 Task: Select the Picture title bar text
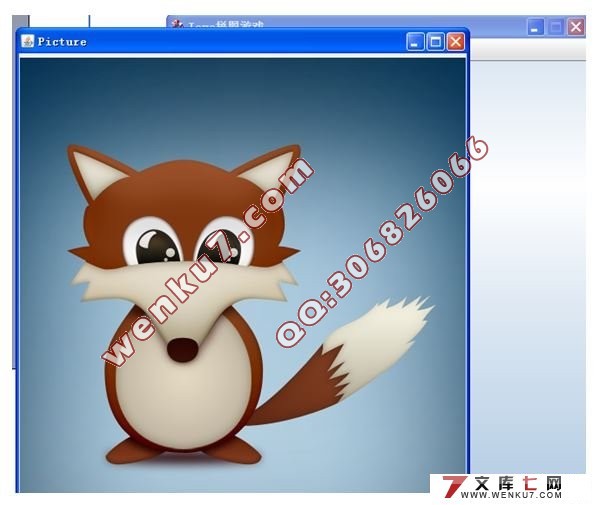click(62, 42)
